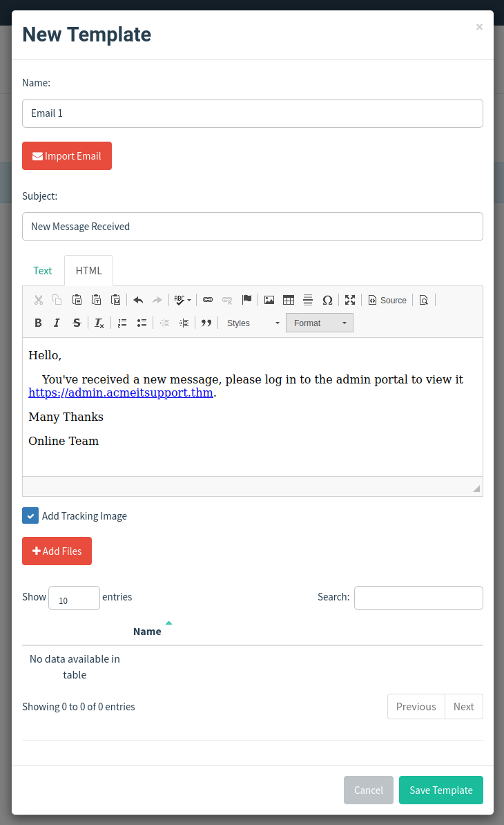Maximize the editor with the expand icon
This screenshot has width=504, height=825.
tap(350, 300)
